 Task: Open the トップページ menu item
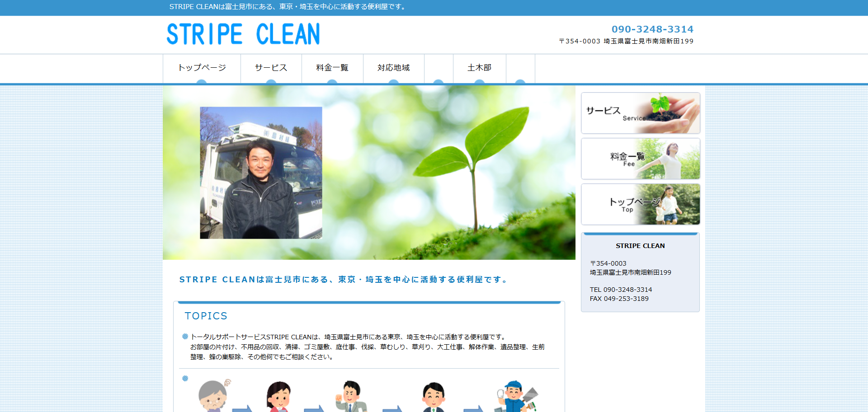pos(202,68)
